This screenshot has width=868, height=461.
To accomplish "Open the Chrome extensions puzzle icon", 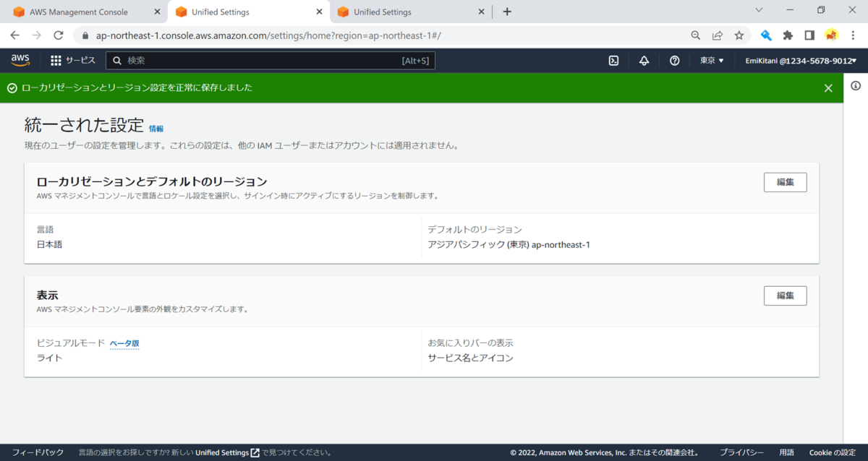I will click(x=788, y=35).
